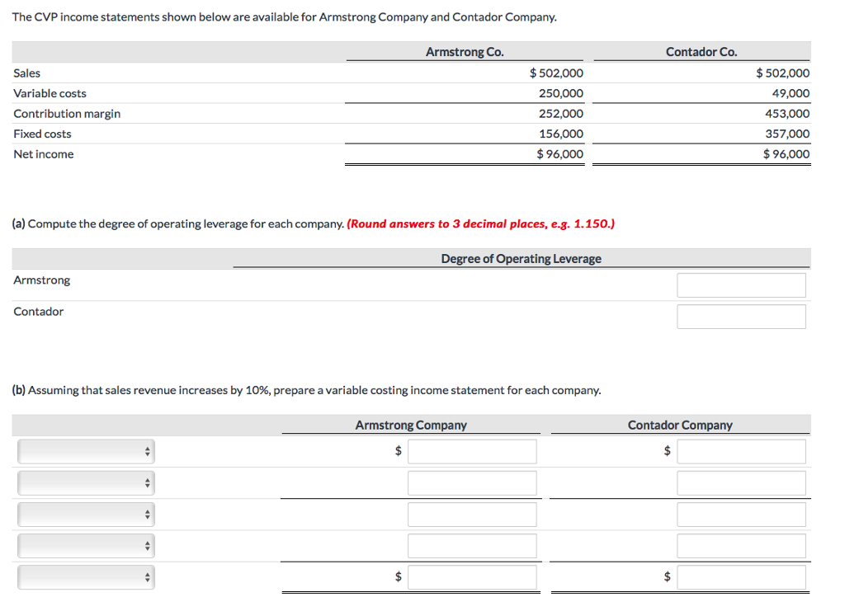Click Armstrong contribution margin value 252,000
Viewport: 845px width, 616px height.
(561, 114)
